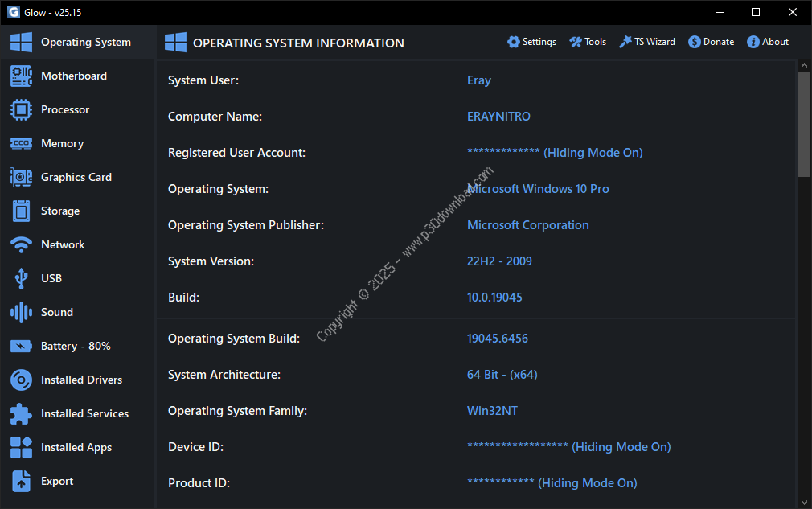Open the Settings menu
This screenshot has height=509, width=812.
[x=531, y=42]
